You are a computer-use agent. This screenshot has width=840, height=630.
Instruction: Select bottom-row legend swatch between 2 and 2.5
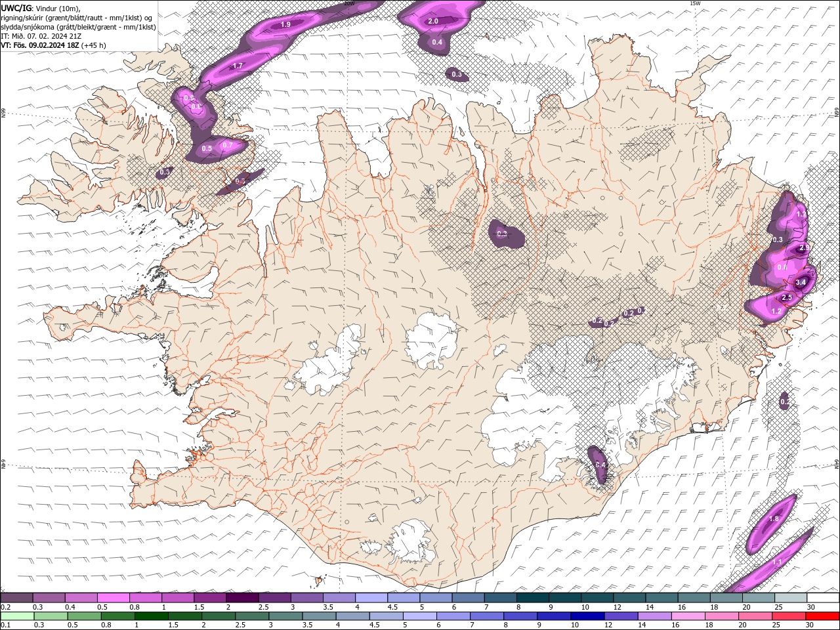point(219,616)
